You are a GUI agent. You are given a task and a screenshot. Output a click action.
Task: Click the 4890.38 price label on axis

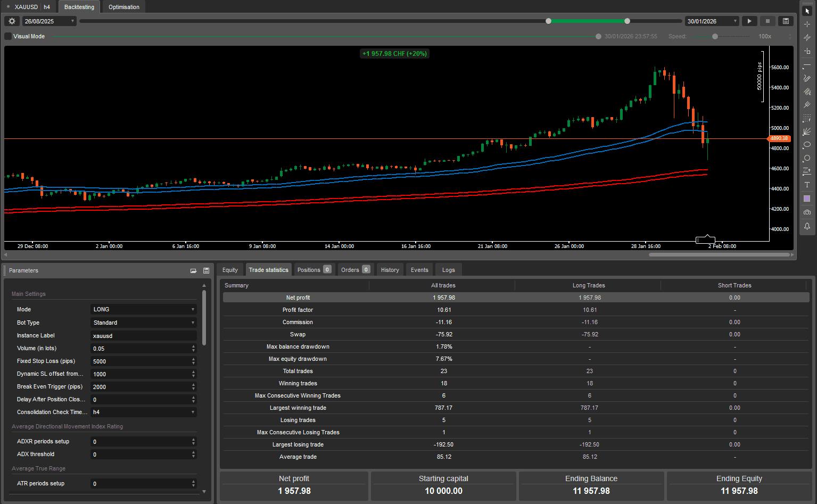pyautogui.click(x=779, y=138)
